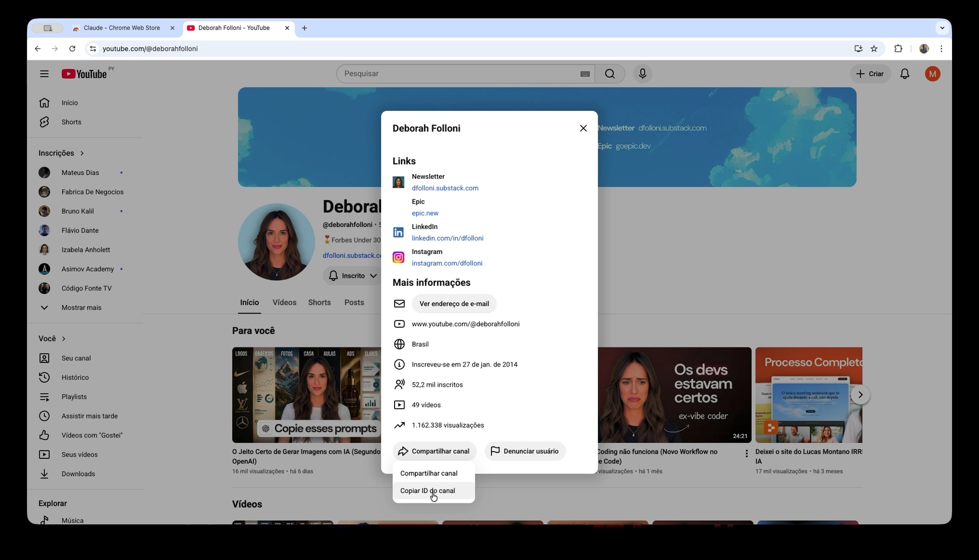The width and height of the screenshot is (979, 560).
Task: Switch to the Vídeos channel tab
Action: pos(284,302)
